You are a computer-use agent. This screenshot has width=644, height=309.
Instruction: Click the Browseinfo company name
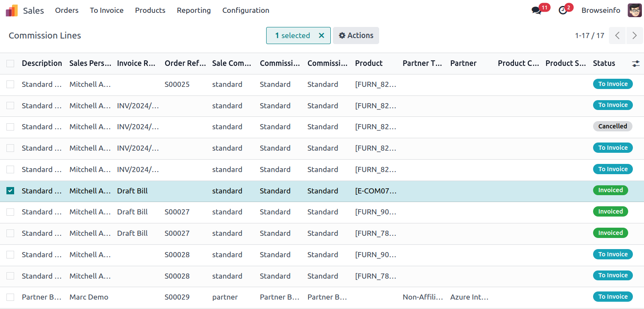coord(601,10)
